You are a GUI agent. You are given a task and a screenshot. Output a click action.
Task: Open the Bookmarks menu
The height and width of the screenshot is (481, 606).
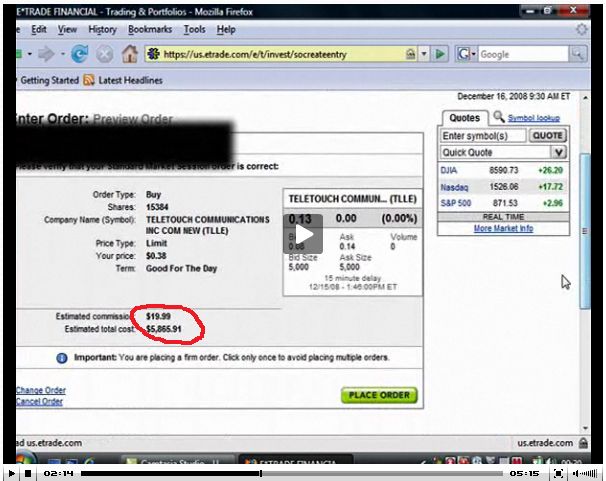150,29
